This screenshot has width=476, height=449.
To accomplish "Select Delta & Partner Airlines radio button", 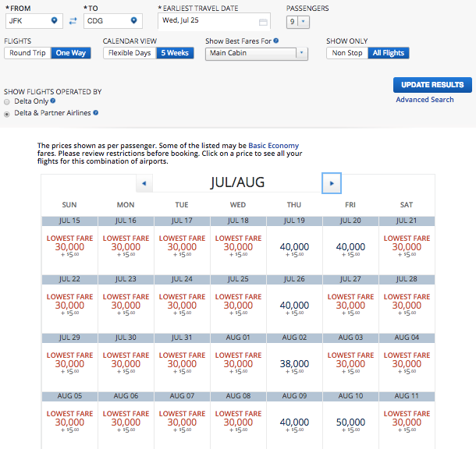I will coord(8,114).
